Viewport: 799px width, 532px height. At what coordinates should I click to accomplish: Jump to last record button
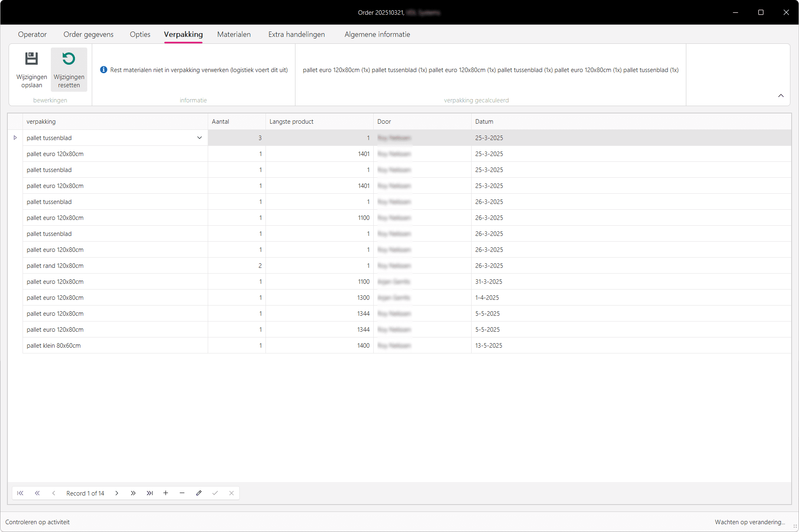tap(150, 493)
